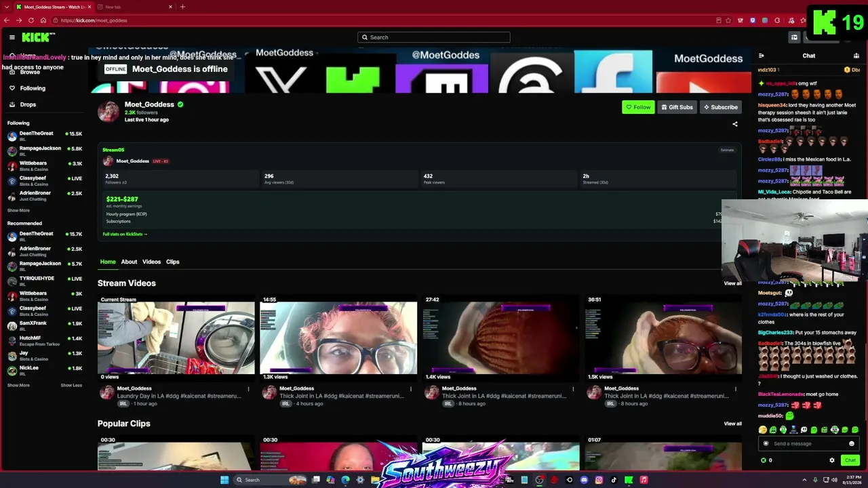Open the 36:51 stream video thumbnail
The height and width of the screenshot is (488, 868).
click(x=663, y=338)
